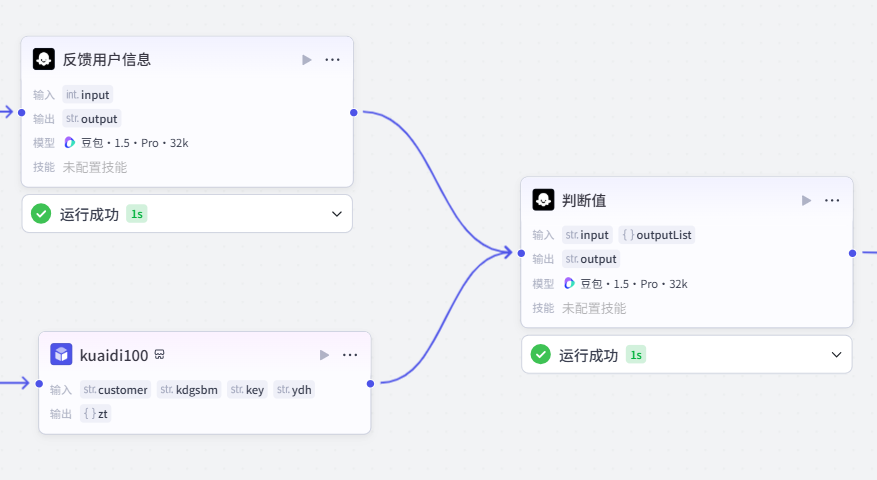This screenshot has height=480, width=877.
Task: Select the outputList input tag in 判断值
Action: [x=657, y=235]
